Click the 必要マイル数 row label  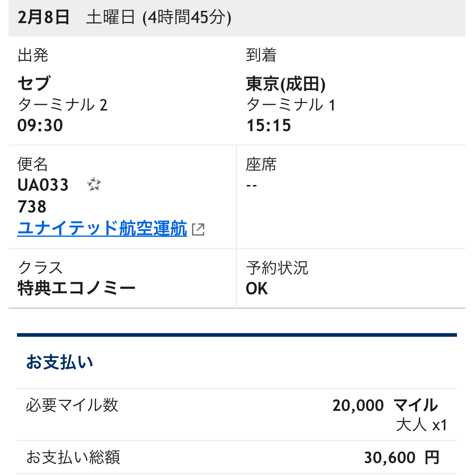coord(72,405)
